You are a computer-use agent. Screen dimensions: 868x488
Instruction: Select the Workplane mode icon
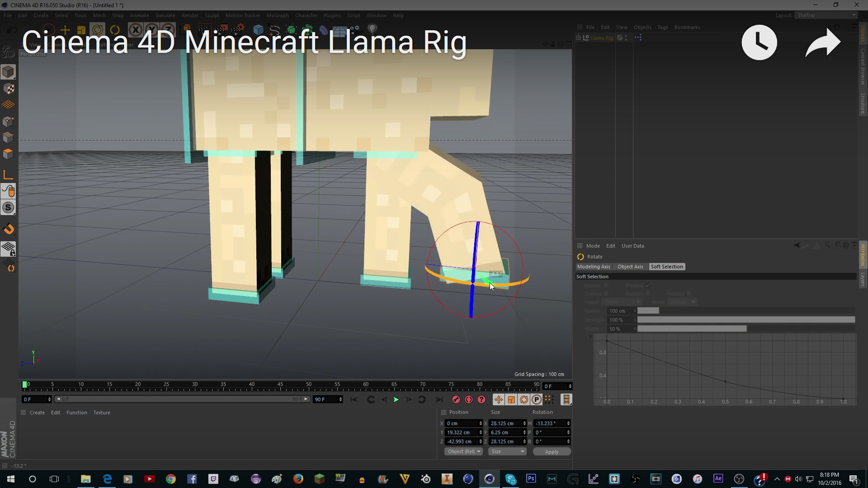coord(8,105)
